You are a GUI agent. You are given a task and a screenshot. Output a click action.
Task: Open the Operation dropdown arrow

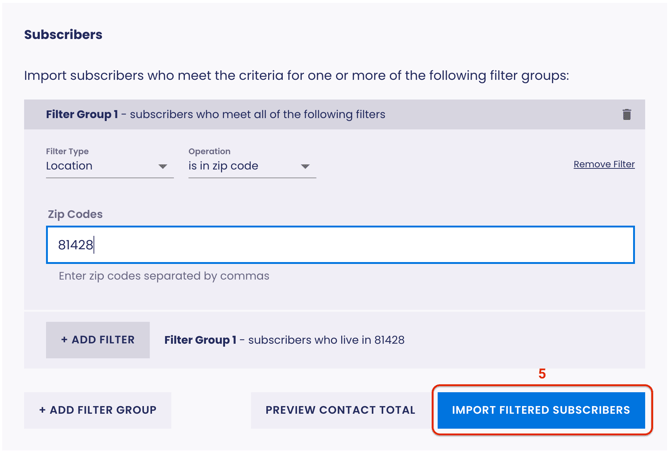tap(305, 167)
